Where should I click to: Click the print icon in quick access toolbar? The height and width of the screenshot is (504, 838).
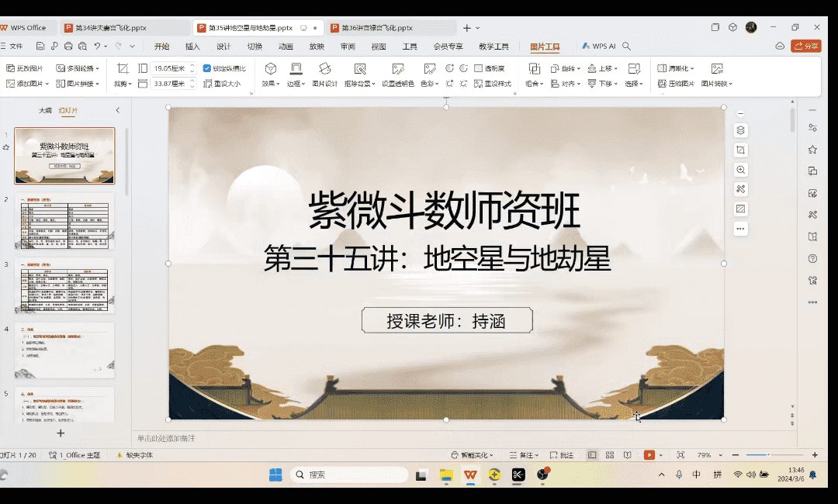point(69,47)
